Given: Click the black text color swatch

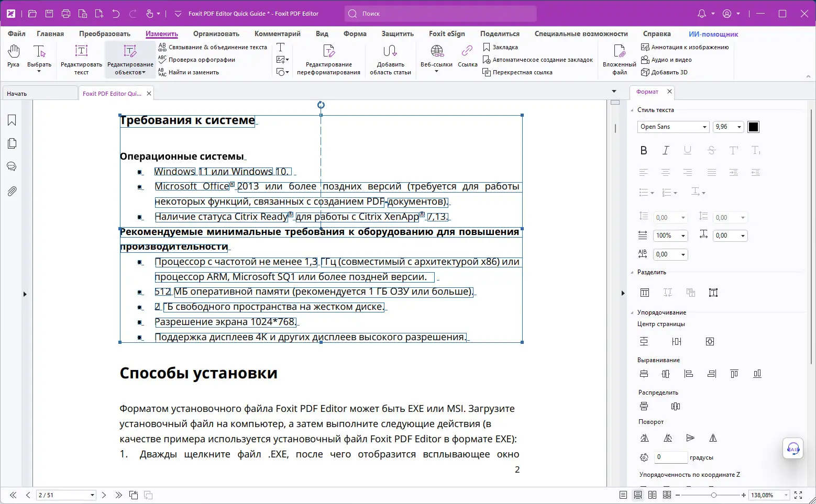Looking at the screenshot, I should pyautogui.click(x=753, y=127).
